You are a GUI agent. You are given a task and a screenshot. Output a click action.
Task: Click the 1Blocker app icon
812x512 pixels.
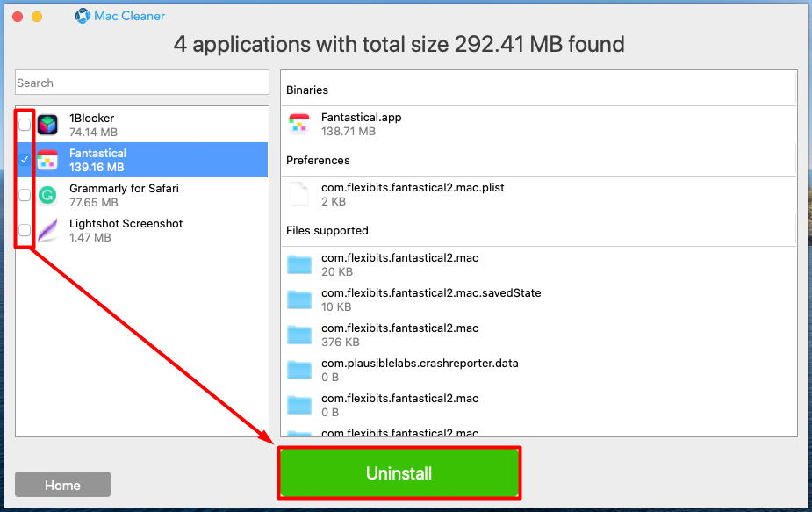click(47, 125)
